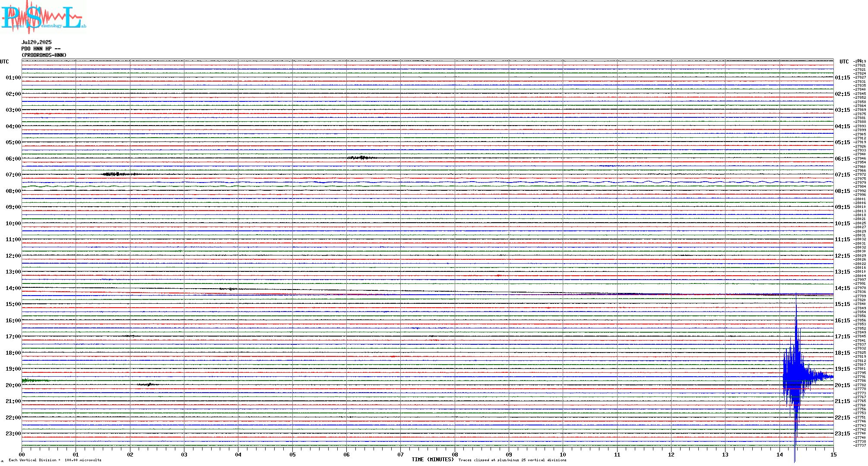Image resolution: width=868 pixels, height=466 pixels.
Task: Click the 14:00 hour label
Action: (x=13, y=288)
